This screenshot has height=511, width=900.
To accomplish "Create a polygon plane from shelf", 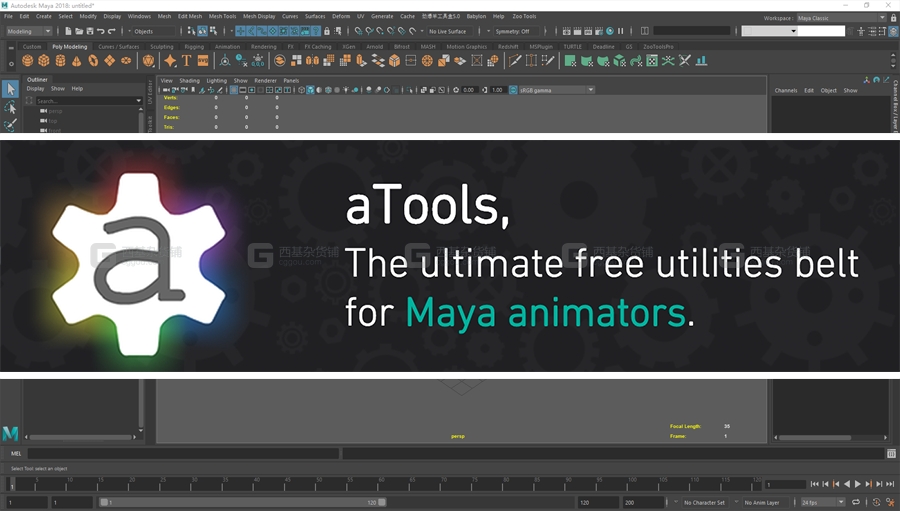I will point(109,60).
